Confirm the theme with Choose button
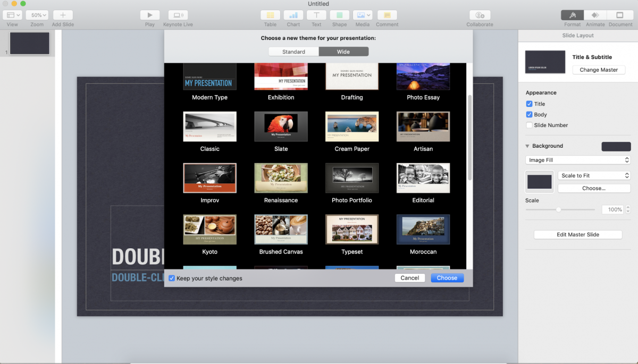 447,278
